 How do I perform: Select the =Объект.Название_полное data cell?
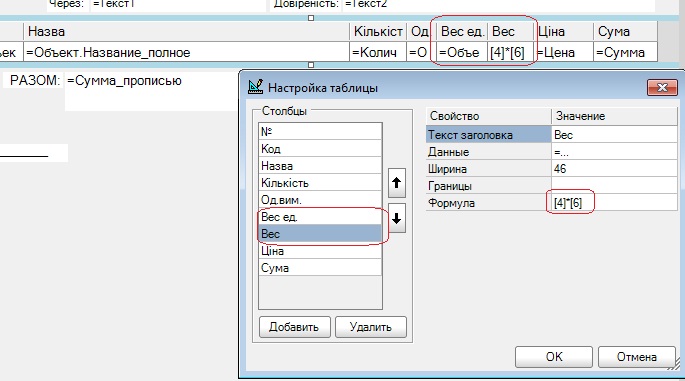click(186, 52)
